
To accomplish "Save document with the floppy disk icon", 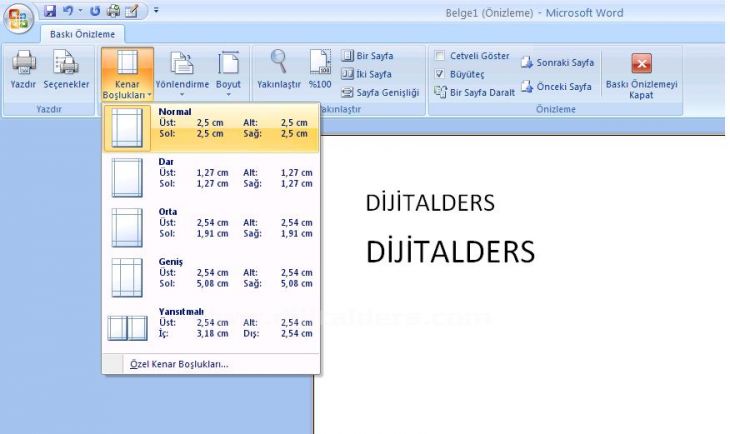I will 50,11.
